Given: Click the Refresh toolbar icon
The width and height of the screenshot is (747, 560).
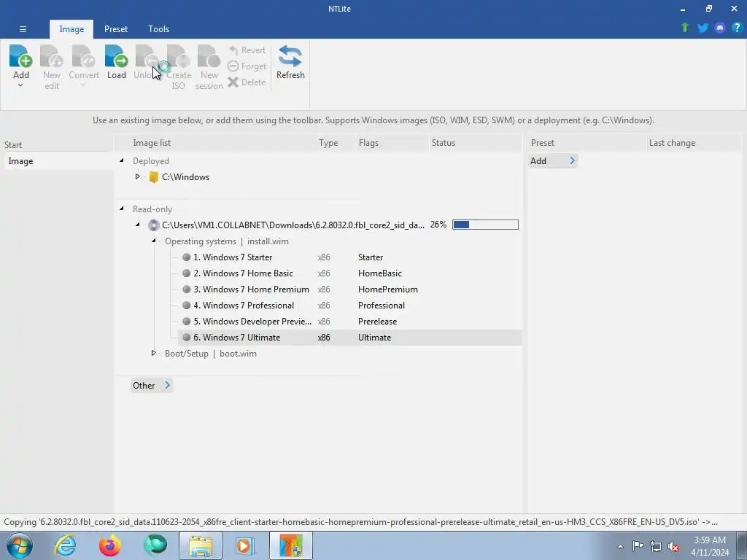Looking at the screenshot, I should point(290,56).
